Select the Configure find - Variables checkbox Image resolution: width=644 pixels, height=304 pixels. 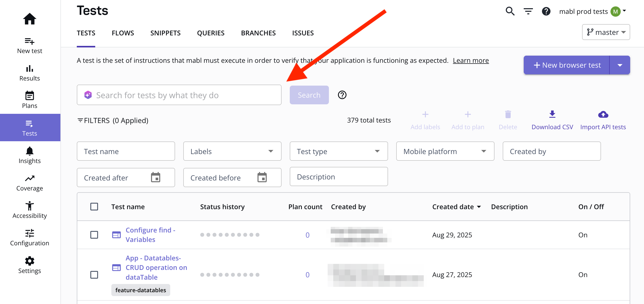94,235
